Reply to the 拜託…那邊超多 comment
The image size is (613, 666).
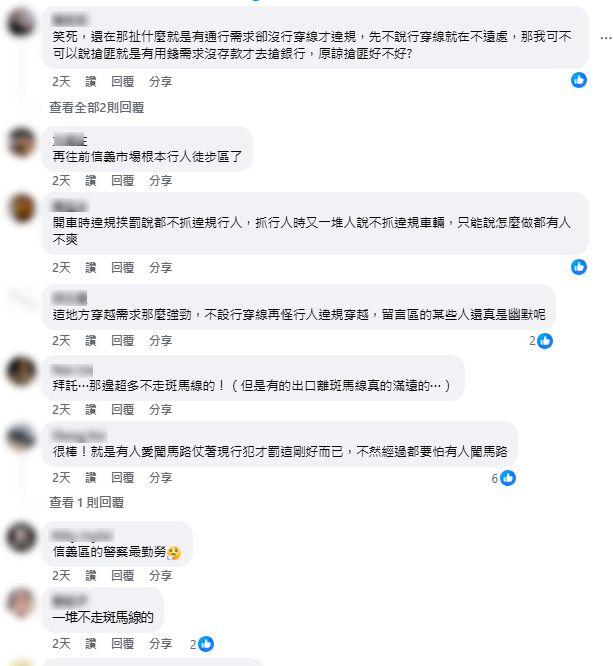[123, 409]
